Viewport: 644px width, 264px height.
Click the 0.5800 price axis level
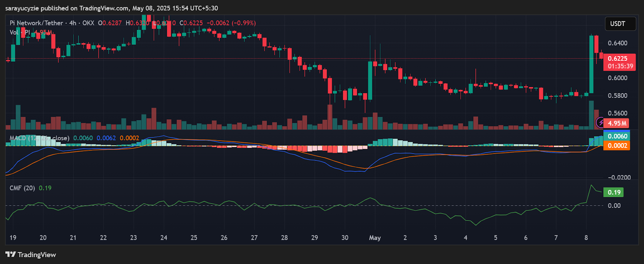point(617,96)
